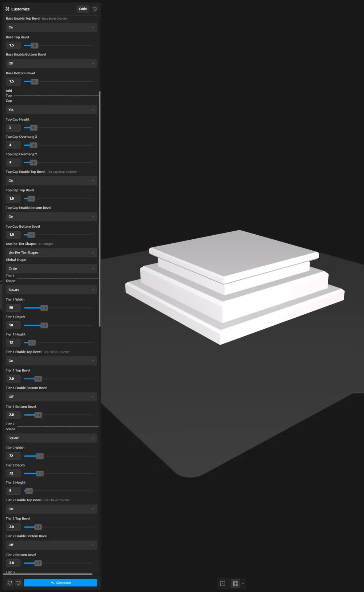Click the Top Cap Height value field

tap(13, 128)
